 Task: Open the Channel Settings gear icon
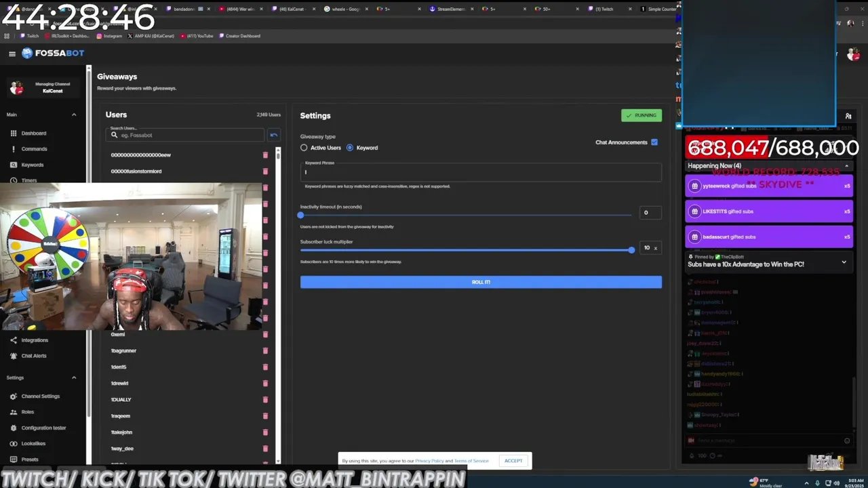click(x=14, y=396)
